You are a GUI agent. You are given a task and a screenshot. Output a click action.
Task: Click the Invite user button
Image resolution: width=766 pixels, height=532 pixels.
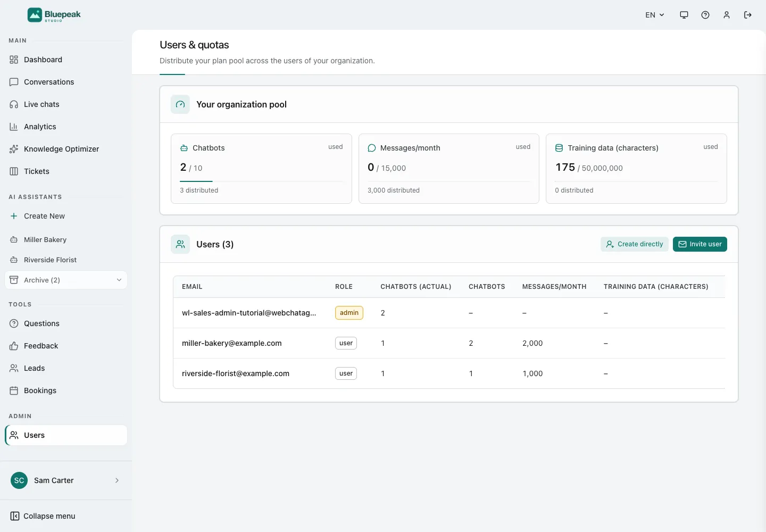[x=700, y=244]
